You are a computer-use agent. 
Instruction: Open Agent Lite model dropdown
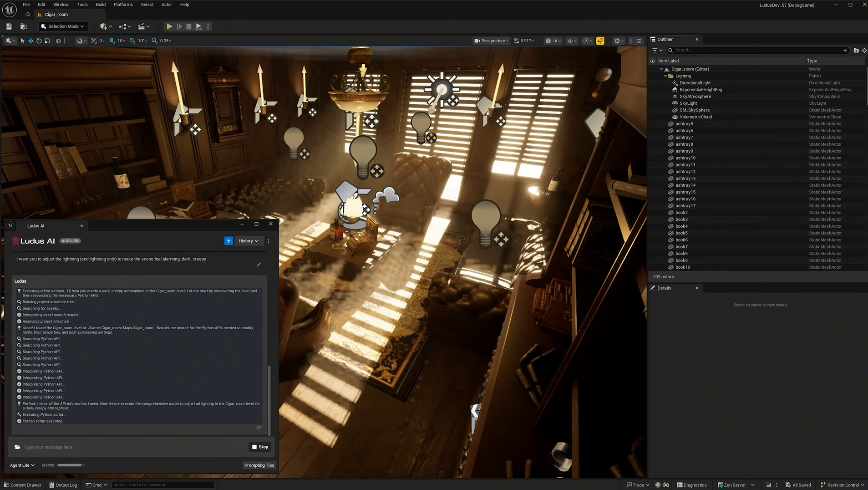[x=22, y=465]
